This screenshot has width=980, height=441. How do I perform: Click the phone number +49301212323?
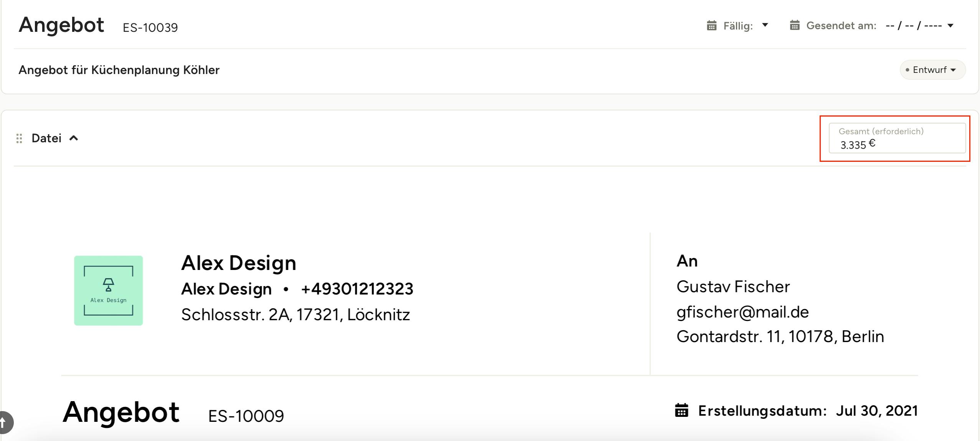click(357, 289)
